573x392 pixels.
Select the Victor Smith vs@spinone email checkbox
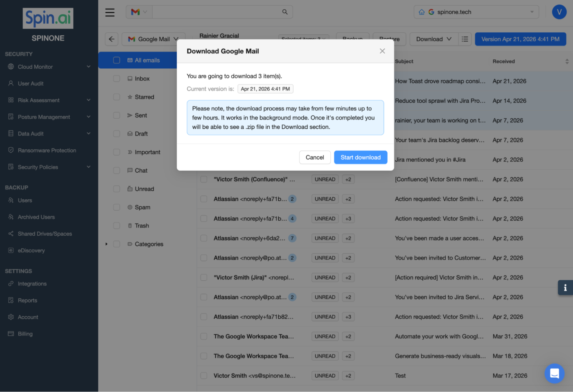[x=204, y=376]
